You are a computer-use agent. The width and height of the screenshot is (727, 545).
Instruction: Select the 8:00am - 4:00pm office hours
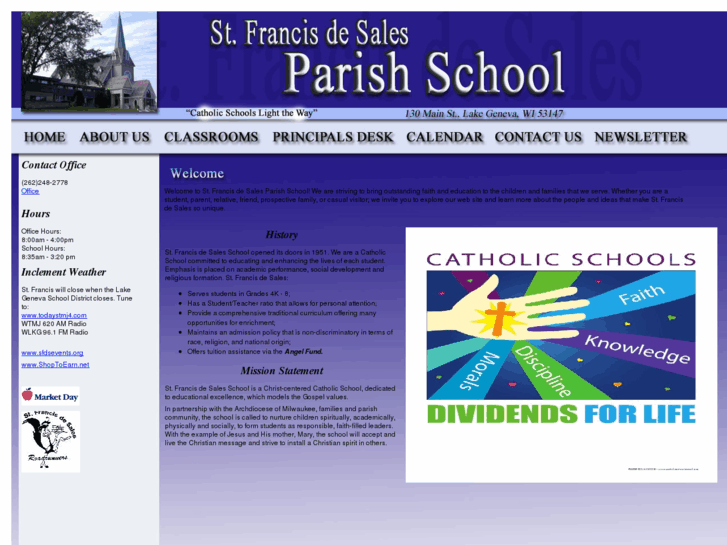click(47, 240)
